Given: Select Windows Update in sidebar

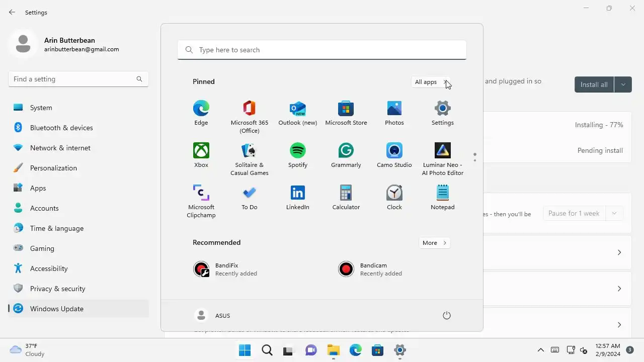Looking at the screenshot, I should [x=78, y=309].
